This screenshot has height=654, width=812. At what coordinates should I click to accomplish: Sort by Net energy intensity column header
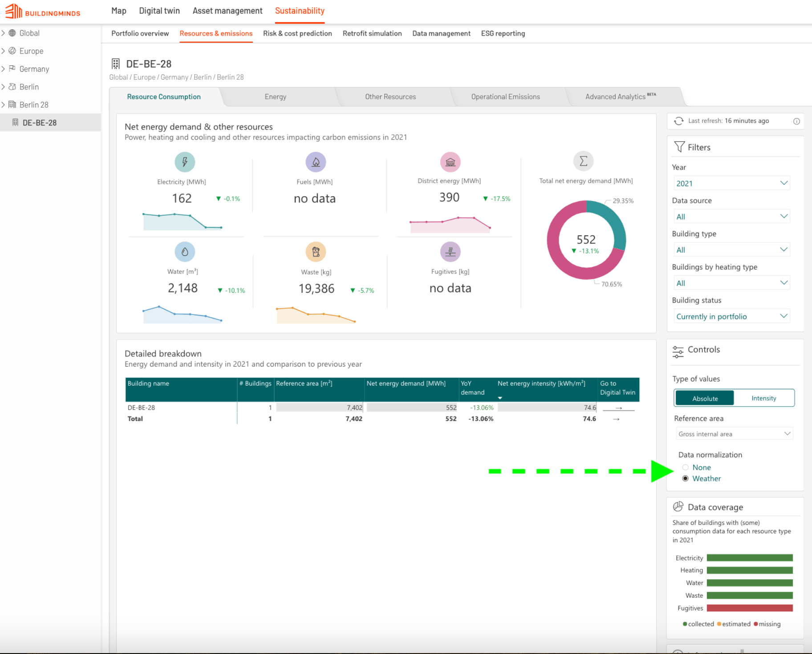[541, 384]
